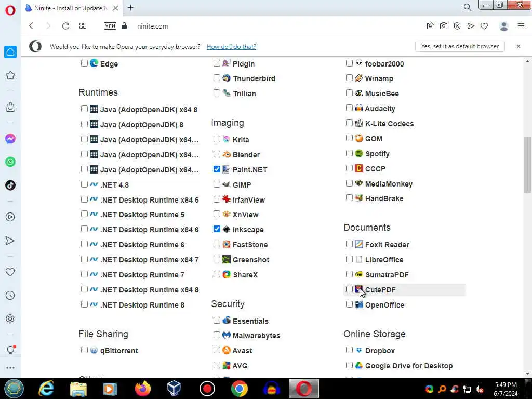This screenshot has width=532, height=399.
Task: Add page to bookmarks heart in toolbar
Action: 484,26
